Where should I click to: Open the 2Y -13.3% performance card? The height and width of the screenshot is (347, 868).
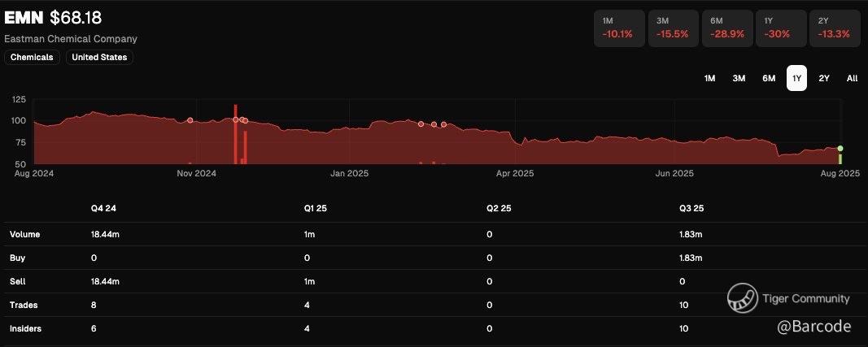(834, 28)
